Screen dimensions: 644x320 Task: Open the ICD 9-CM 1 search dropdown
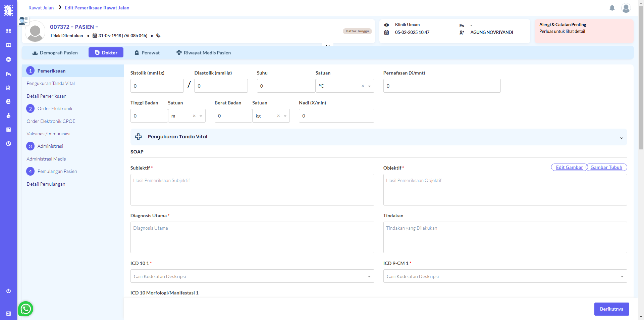[x=505, y=276]
